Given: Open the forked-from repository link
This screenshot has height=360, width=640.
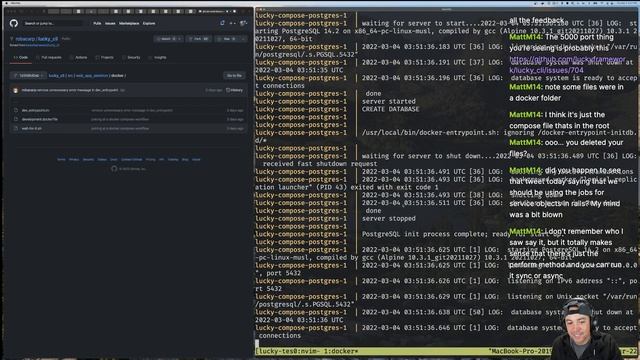Looking at the screenshot, I should point(42,45).
